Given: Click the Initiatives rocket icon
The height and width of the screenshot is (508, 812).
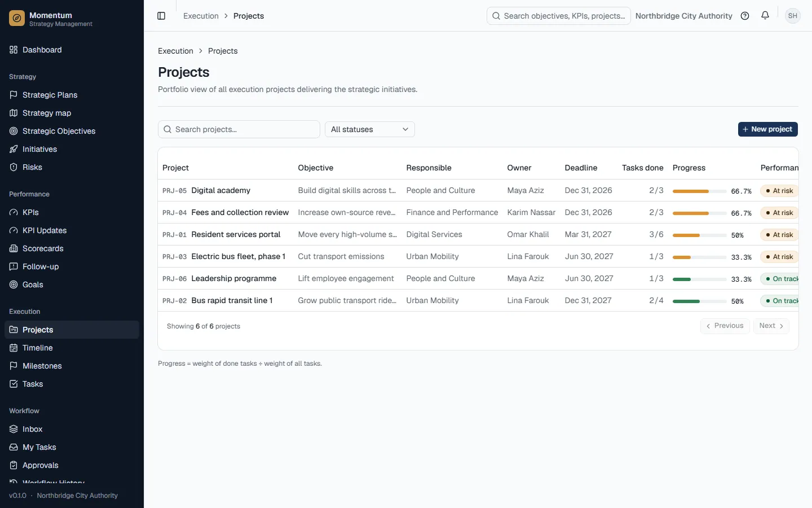Looking at the screenshot, I should [14, 149].
